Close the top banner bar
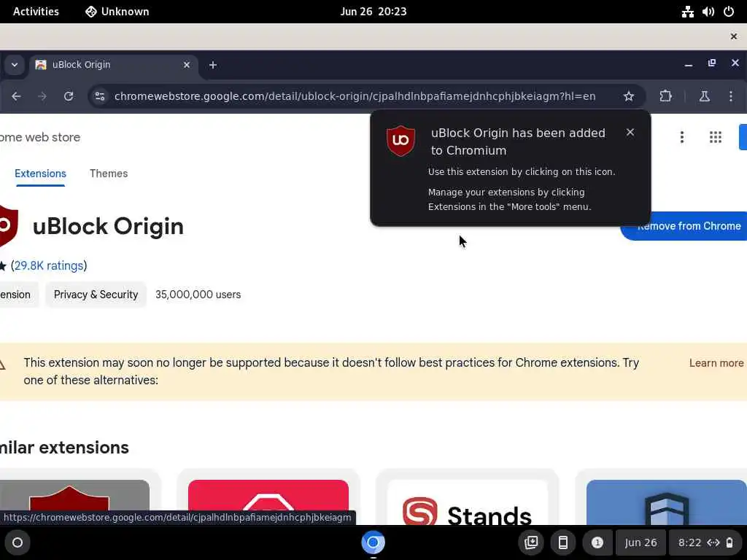 tap(734, 36)
